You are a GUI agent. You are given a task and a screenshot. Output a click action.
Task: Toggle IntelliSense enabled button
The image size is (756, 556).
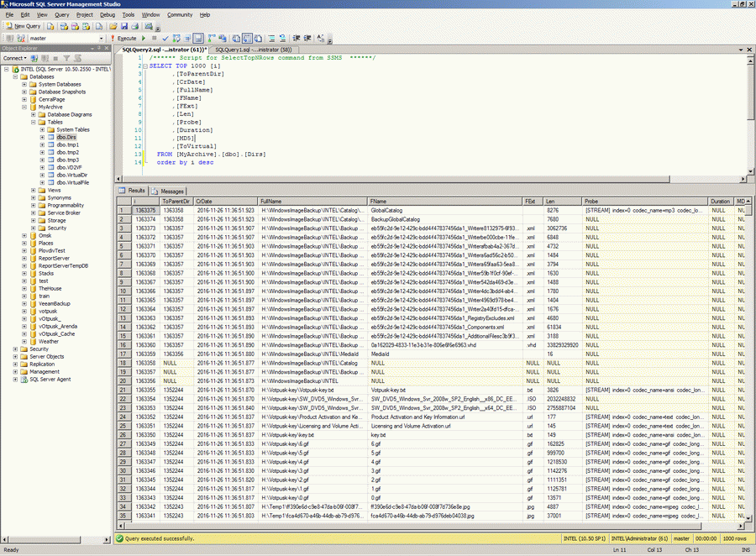[x=198, y=38]
